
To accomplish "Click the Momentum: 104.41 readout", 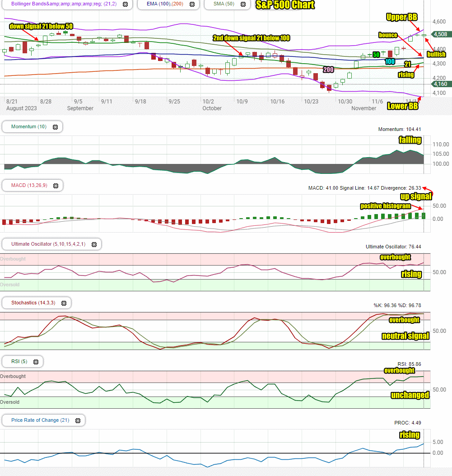I will [x=400, y=129].
